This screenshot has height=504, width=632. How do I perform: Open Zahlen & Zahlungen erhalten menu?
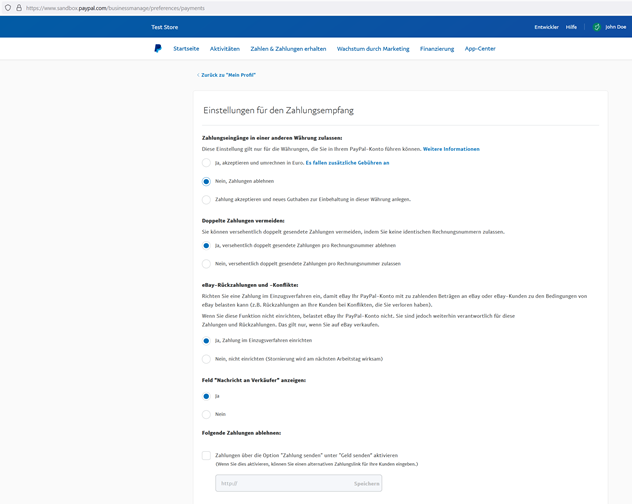pyautogui.click(x=288, y=48)
